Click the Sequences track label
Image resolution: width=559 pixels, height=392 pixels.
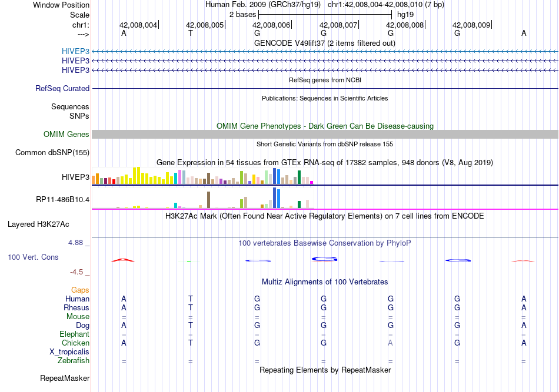[x=70, y=106]
